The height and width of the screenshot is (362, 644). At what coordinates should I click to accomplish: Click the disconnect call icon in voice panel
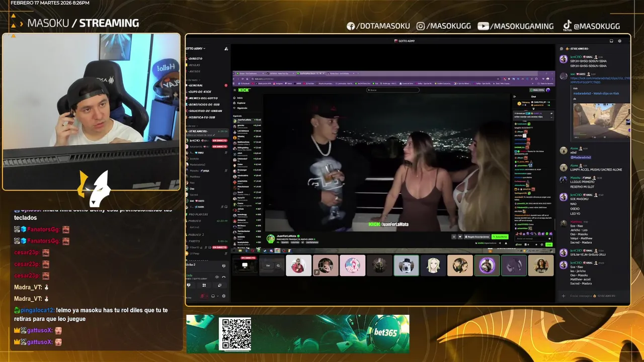pos(223,277)
